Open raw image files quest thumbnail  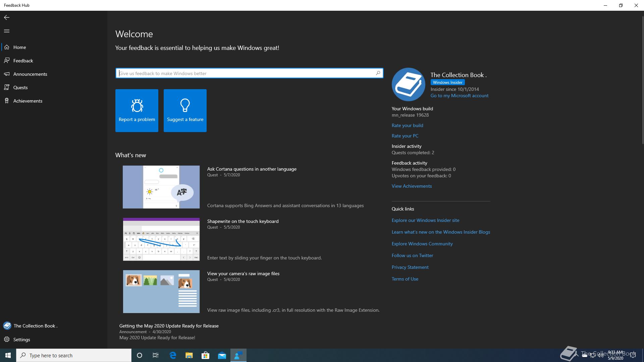click(161, 292)
